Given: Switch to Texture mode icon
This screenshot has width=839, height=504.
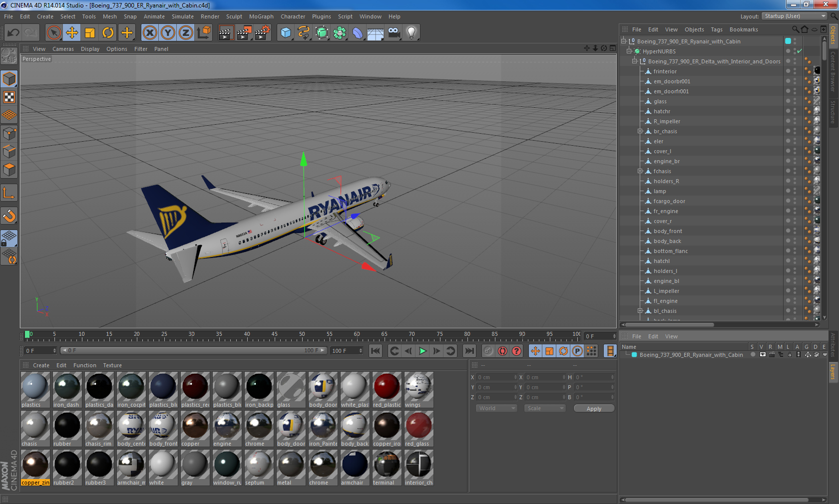Looking at the screenshot, I should (9, 97).
